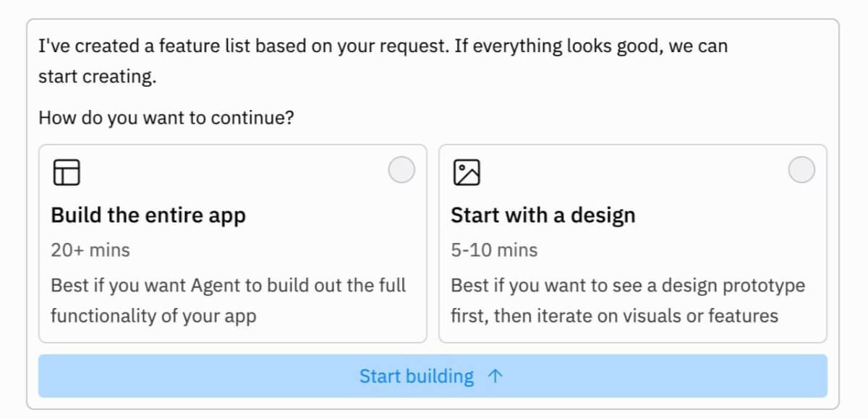Viewport: 868px width, 418px height.
Task: Select the Build the entire app radio button
Action: pyautogui.click(x=401, y=171)
